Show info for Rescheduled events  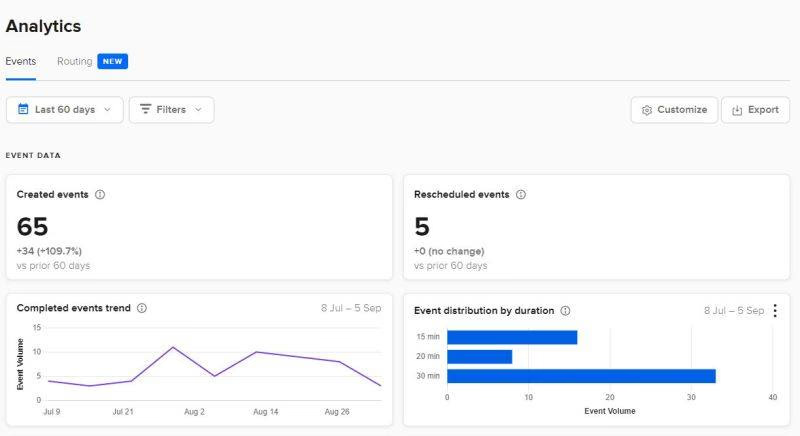(521, 194)
